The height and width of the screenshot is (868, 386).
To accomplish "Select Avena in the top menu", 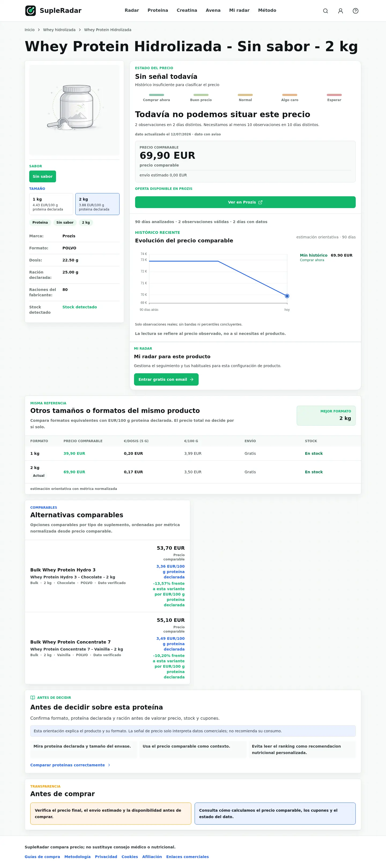I will click(213, 10).
